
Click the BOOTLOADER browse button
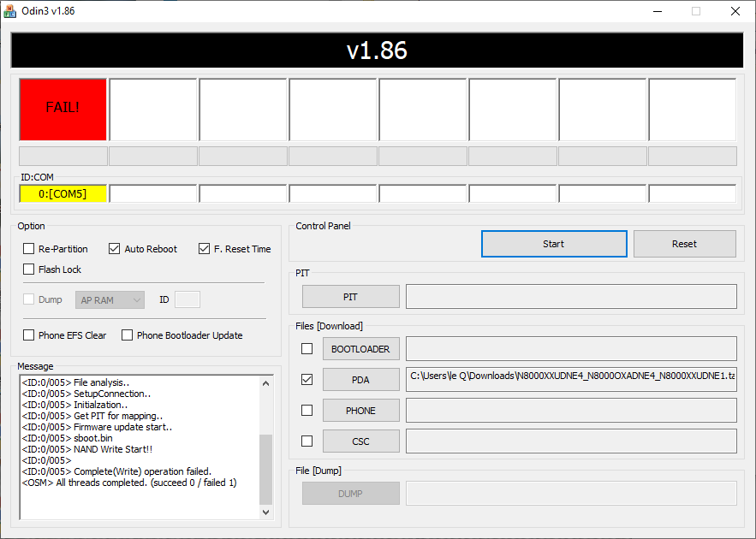[x=361, y=349]
